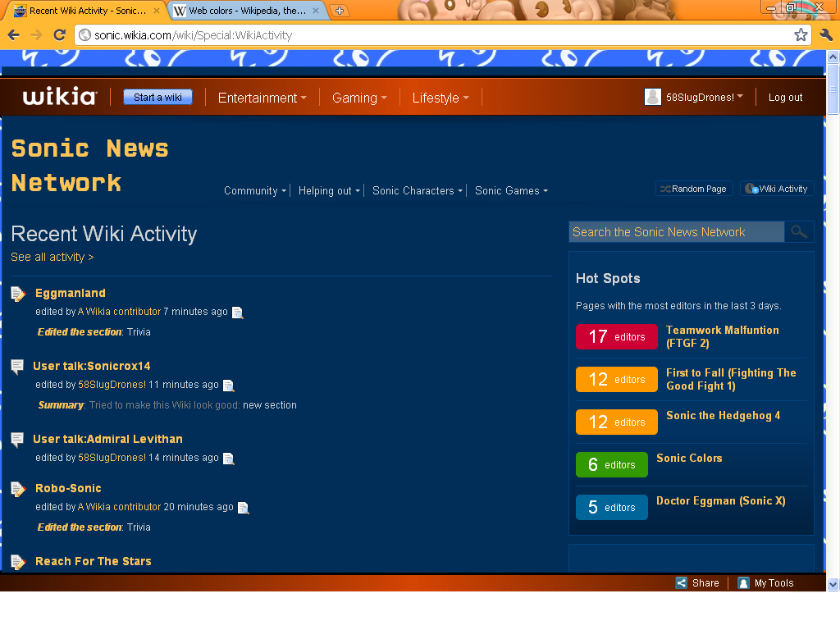Expand the Gaming dropdown menu
Viewport: 840px width, 630px height.
pos(358,98)
